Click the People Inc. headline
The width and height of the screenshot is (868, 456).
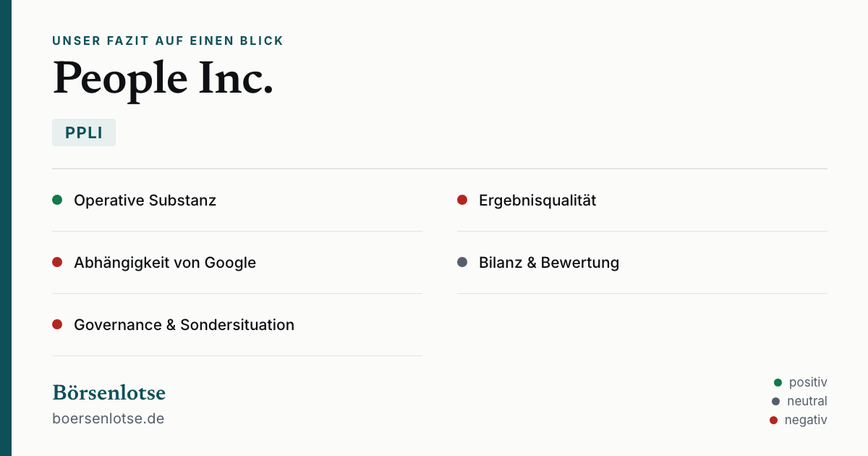163,78
